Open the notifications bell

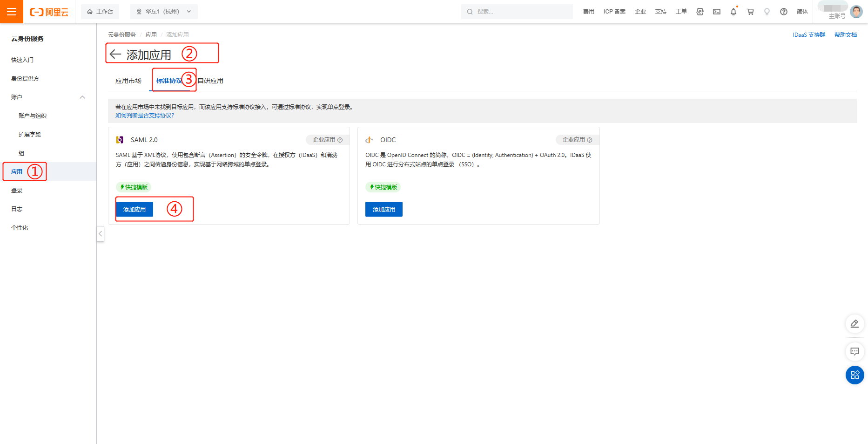(x=733, y=11)
